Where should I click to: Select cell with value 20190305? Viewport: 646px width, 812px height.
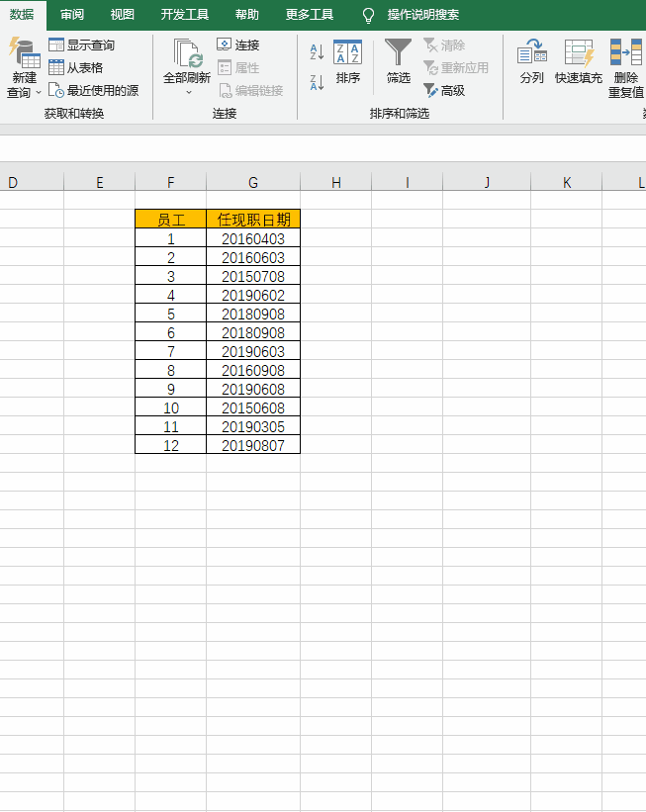(x=253, y=425)
